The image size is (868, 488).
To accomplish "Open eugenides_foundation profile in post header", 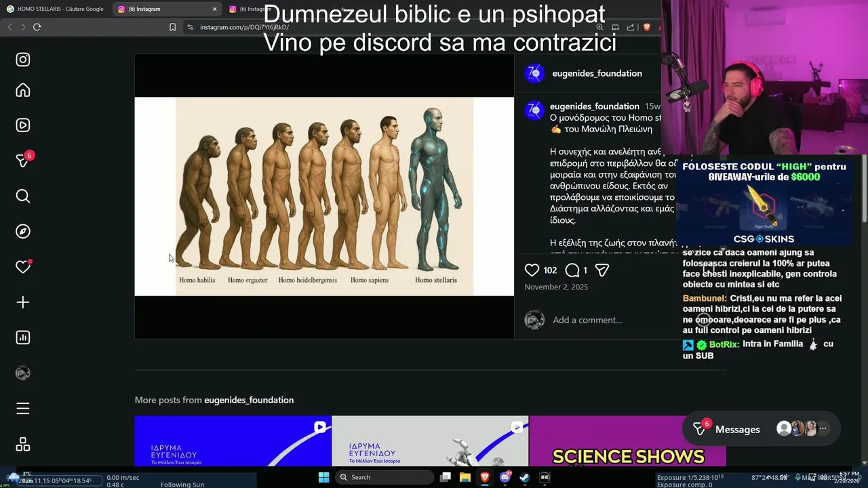I will [x=597, y=73].
